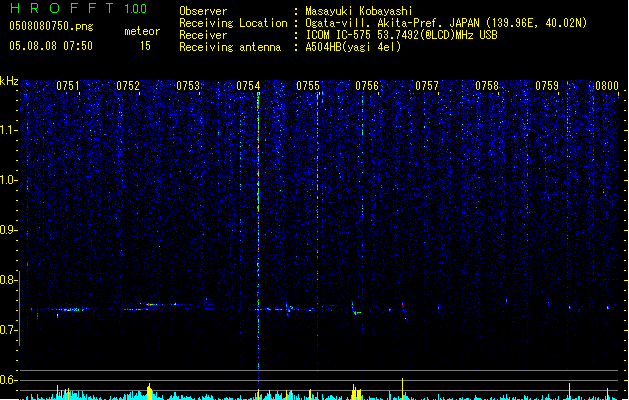Click the 0759 time marker
The width and height of the screenshot is (629, 400).
pyautogui.click(x=547, y=86)
